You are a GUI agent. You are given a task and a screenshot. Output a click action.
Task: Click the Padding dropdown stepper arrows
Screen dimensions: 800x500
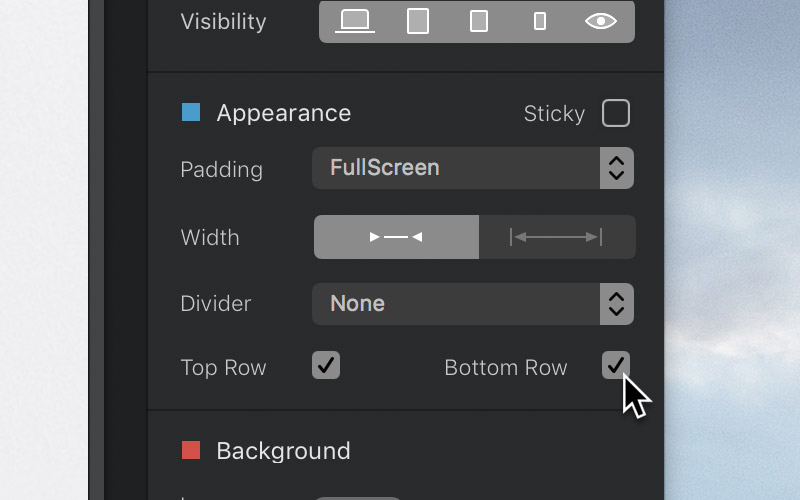point(617,168)
